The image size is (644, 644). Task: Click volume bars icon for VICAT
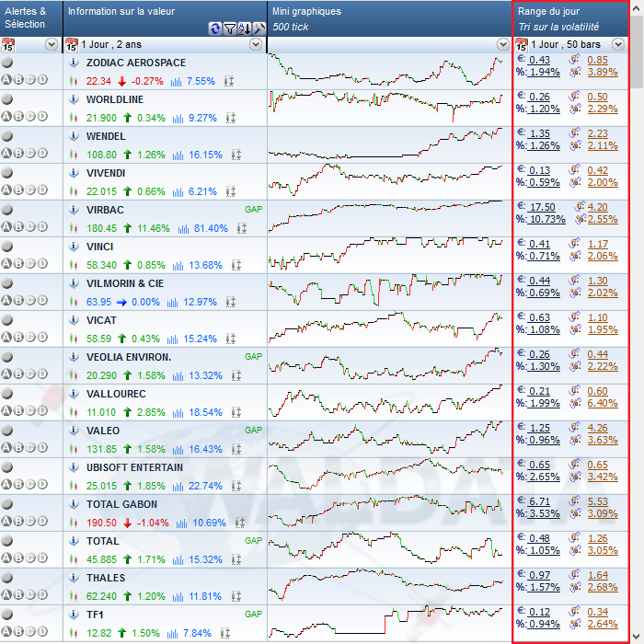tap(173, 339)
